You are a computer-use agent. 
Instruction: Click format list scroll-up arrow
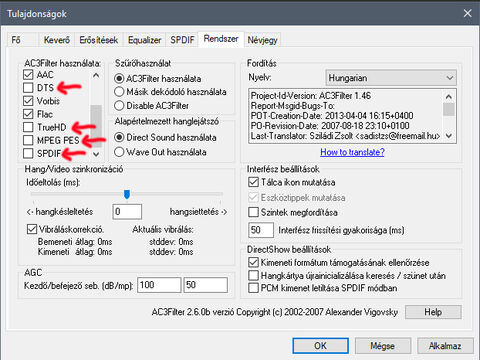(x=96, y=75)
